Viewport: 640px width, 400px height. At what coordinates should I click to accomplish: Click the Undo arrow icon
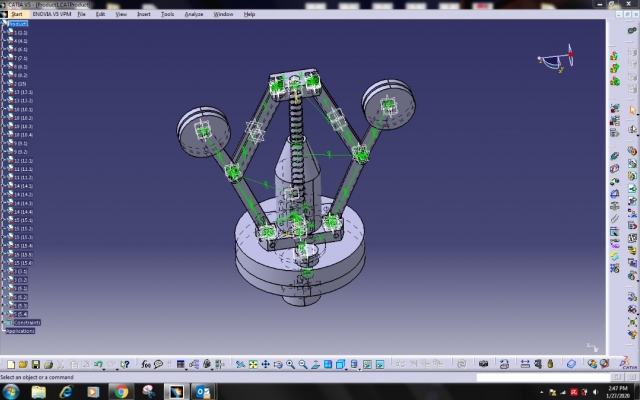(x=98, y=364)
